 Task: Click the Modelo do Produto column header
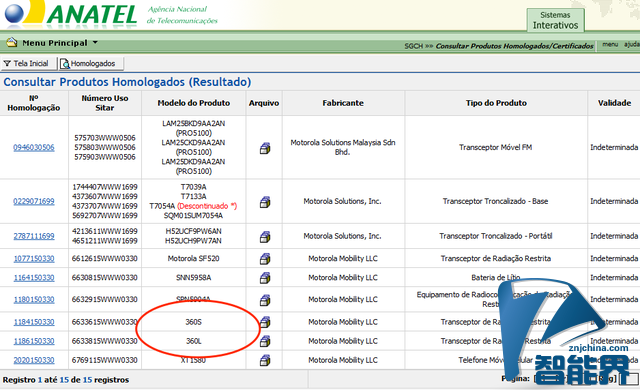[194, 103]
